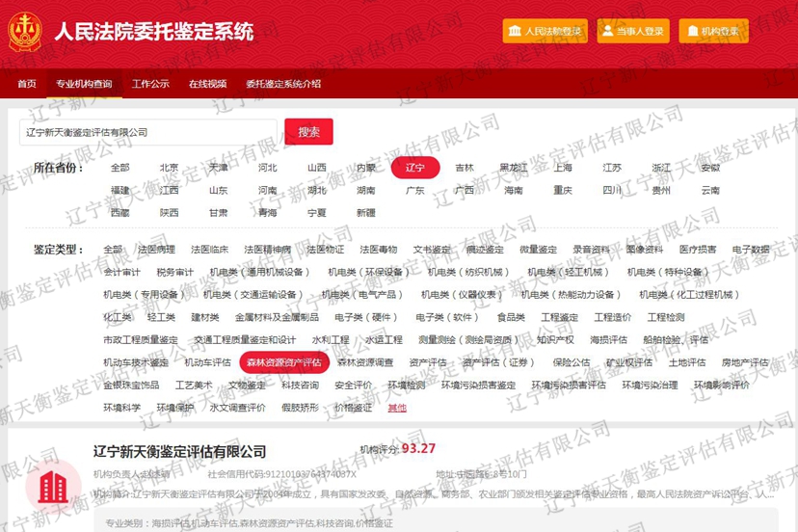Image resolution: width=798 pixels, height=532 pixels.
Task: Choose 知识产权 appraisal type
Action: 555,340
